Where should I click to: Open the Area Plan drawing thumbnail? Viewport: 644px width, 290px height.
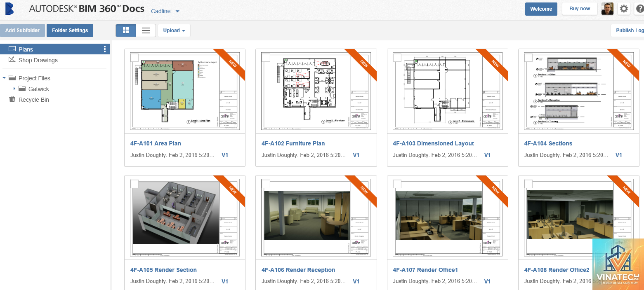click(185, 91)
